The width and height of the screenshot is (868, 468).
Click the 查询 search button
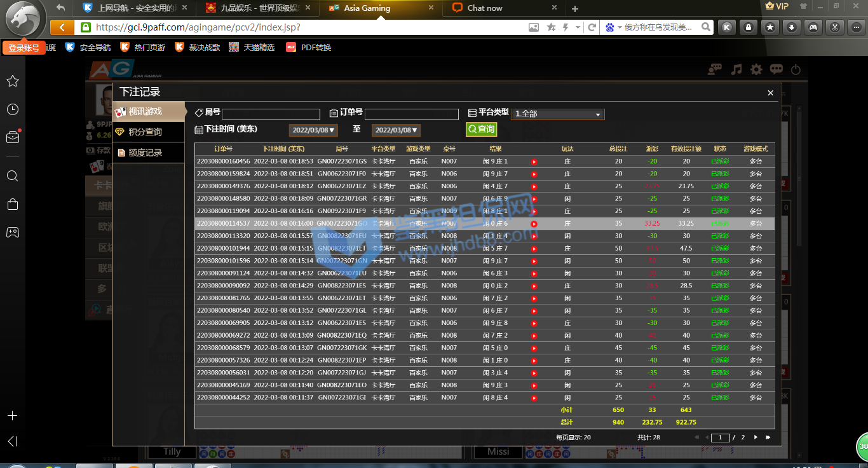(x=481, y=129)
